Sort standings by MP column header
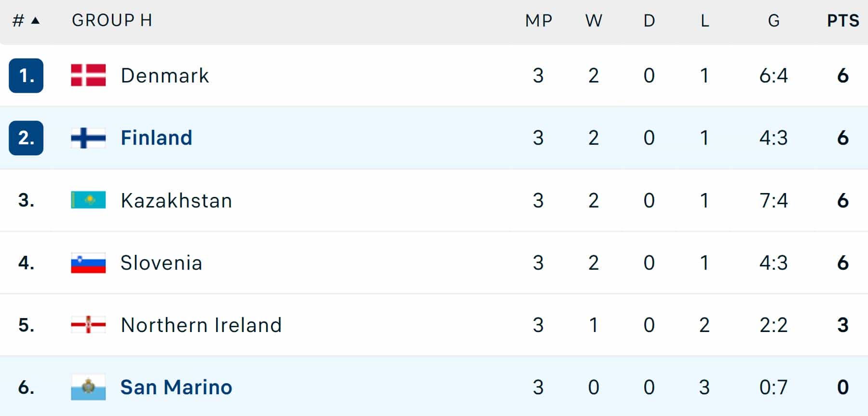Image resolution: width=868 pixels, height=416 pixels. [539, 21]
